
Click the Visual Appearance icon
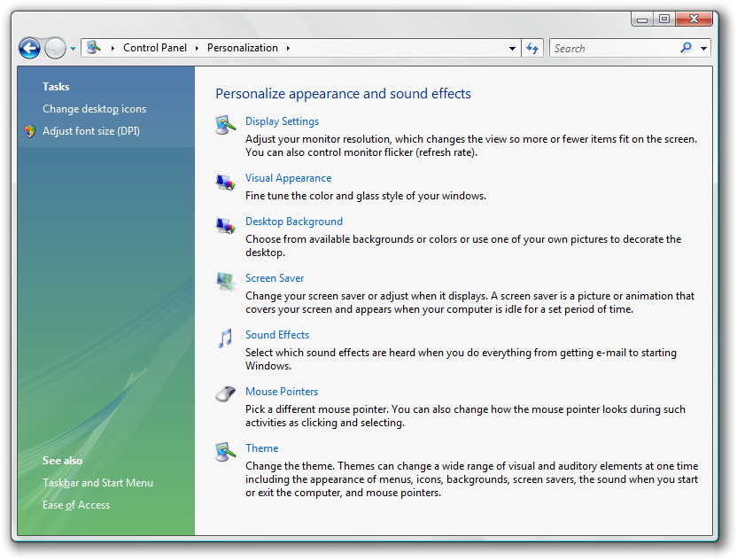point(226,182)
